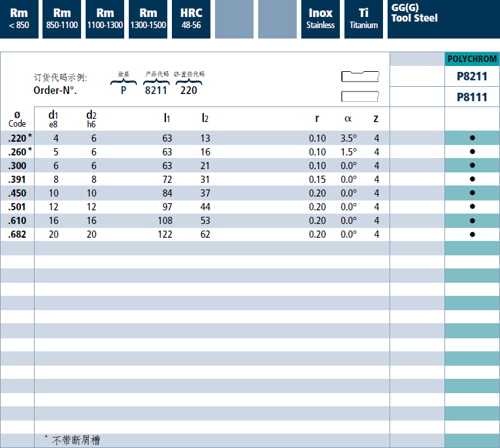Select the Inox Stainless tile
The image size is (500, 448).
click(x=320, y=19)
